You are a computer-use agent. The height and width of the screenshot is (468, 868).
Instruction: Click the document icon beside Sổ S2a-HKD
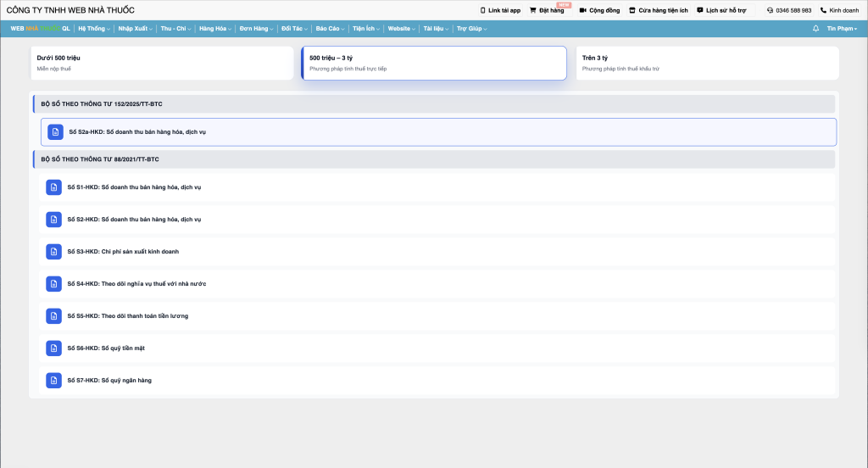(55, 132)
